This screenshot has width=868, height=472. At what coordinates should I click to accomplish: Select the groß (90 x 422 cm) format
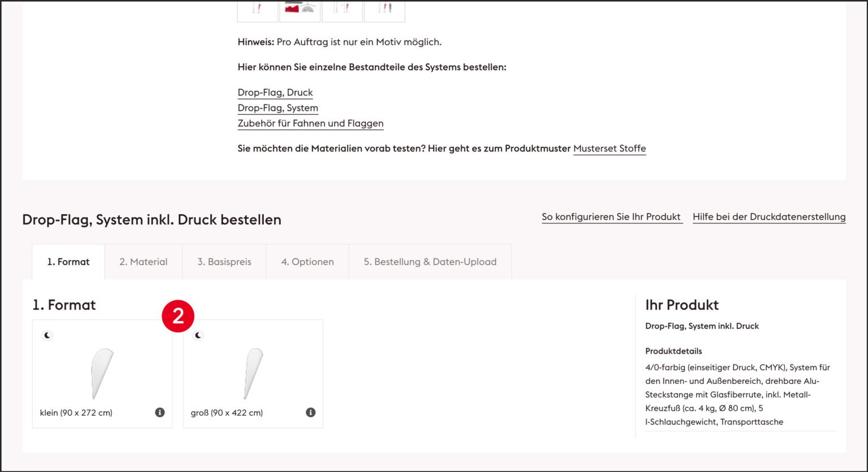point(253,373)
